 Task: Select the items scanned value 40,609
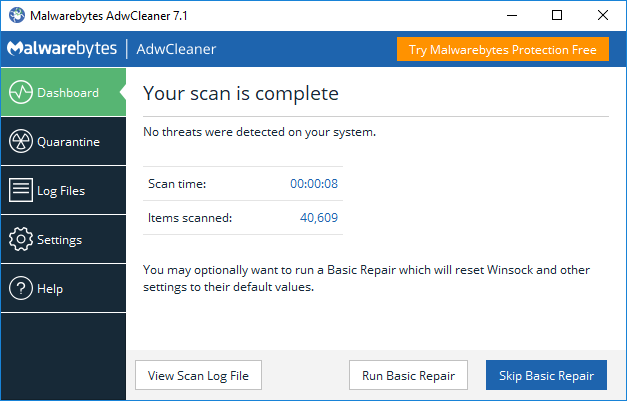click(x=319, y=217)
